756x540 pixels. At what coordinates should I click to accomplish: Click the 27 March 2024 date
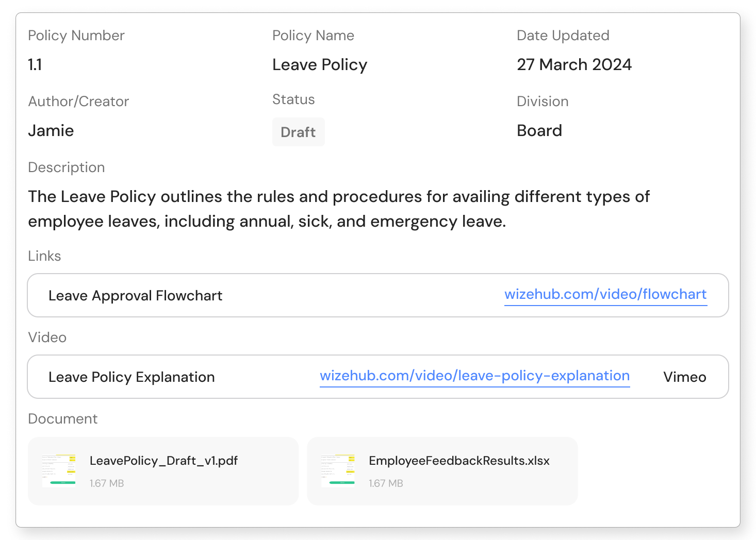(x=574, y=65)
